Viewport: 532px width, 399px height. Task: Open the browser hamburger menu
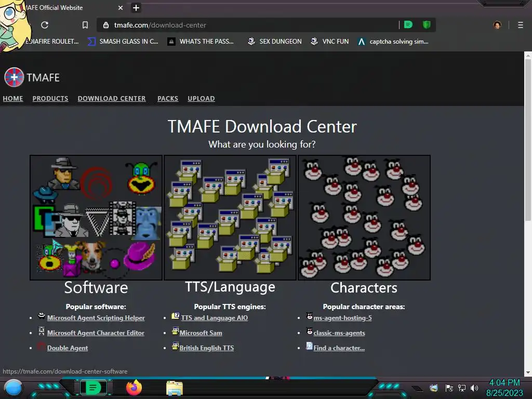click(x=521, y=25)
